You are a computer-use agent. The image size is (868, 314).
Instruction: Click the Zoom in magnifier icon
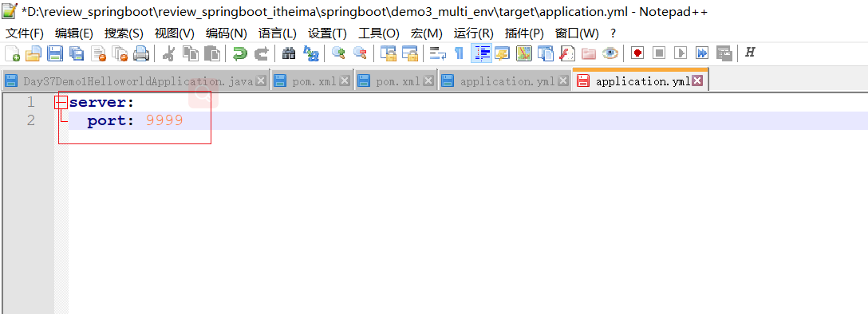[338, 53]
